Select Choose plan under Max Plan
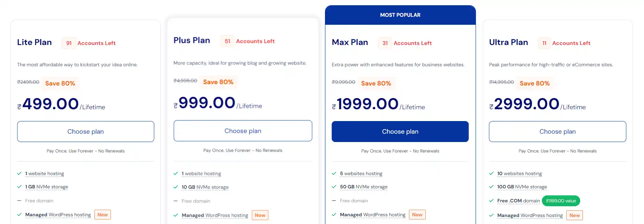This screenshot has height=224, width=644. (400, 132)
